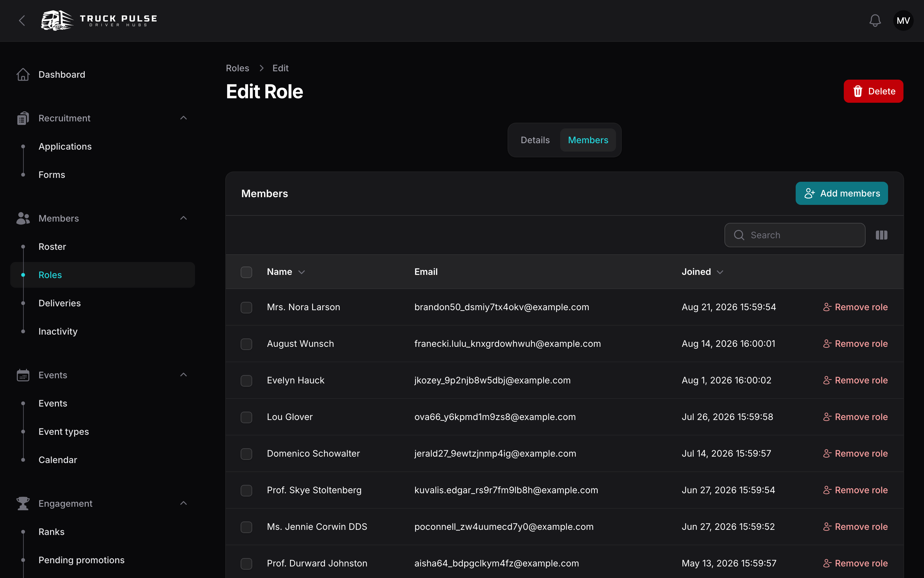Check the August Wunsch row
Image resolution: width=924 pixels, height=578 pixels.
[246, 344]
